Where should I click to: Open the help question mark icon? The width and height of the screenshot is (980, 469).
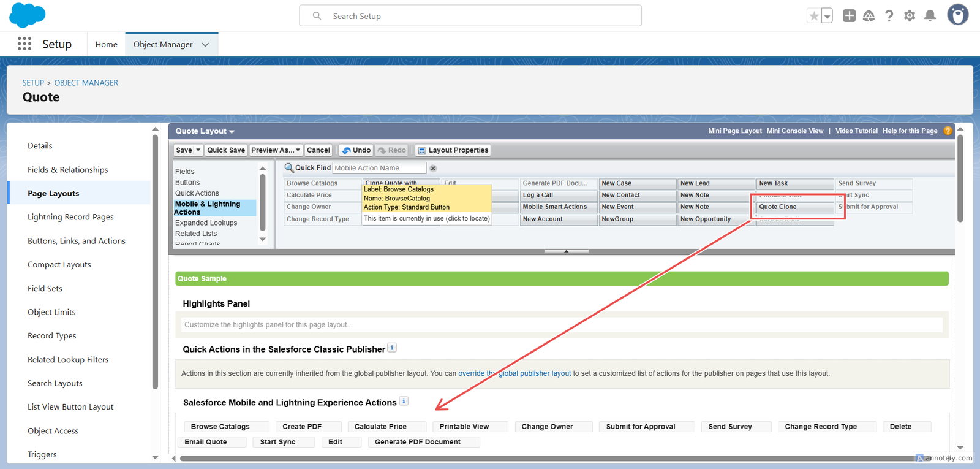[x=889, y=16]
